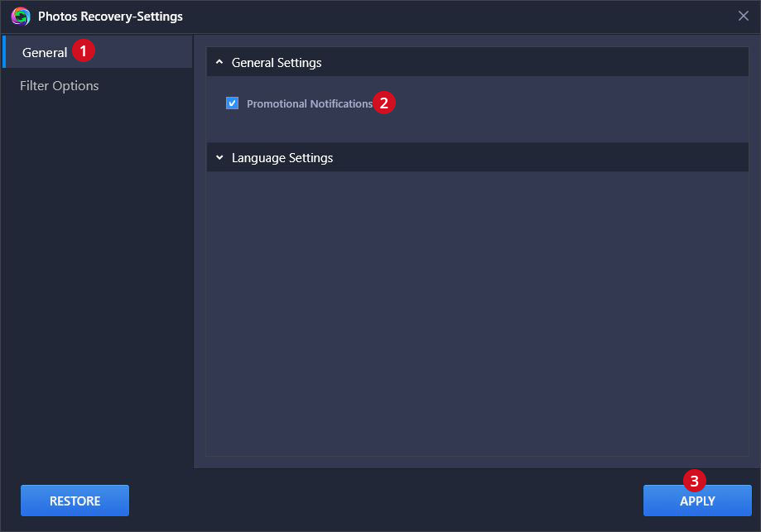761x532 pixels.
Task: Click the Language Settings header text
Action: [x=282, y=158]
